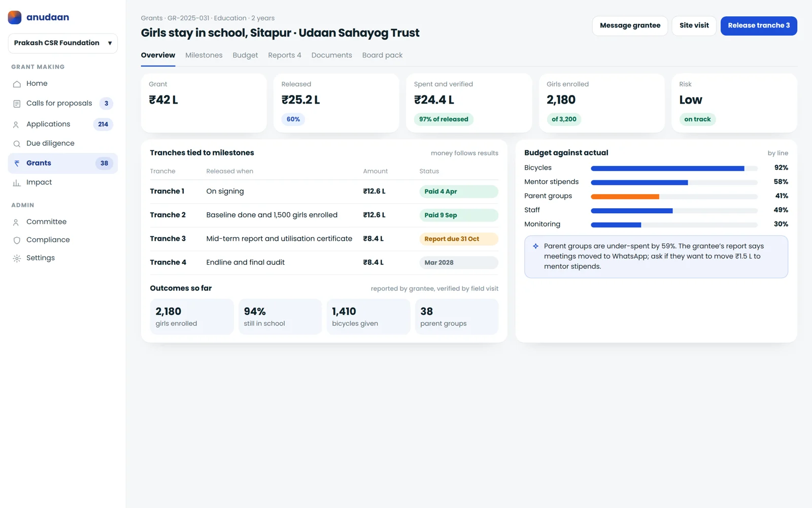Viewport: 812px width, 508px height.
Task: Click the anudaan logo icon
Action: click(15, 17)
